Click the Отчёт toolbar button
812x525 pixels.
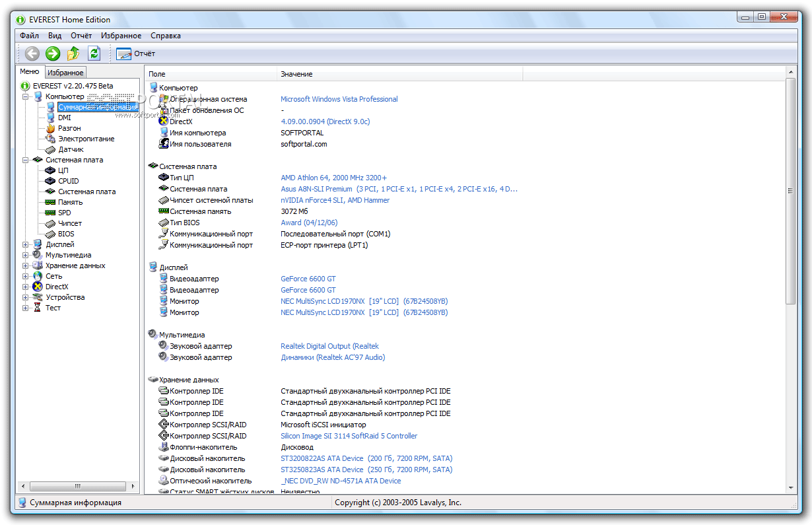(x=136, y=53)
